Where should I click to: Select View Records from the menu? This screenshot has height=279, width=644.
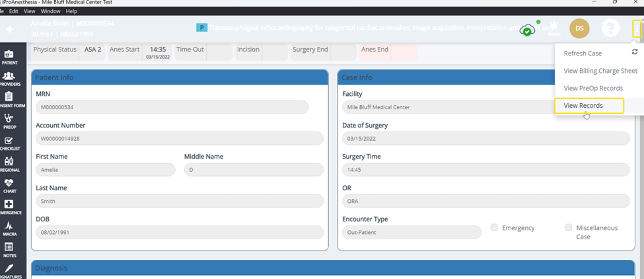pos(583,106)
